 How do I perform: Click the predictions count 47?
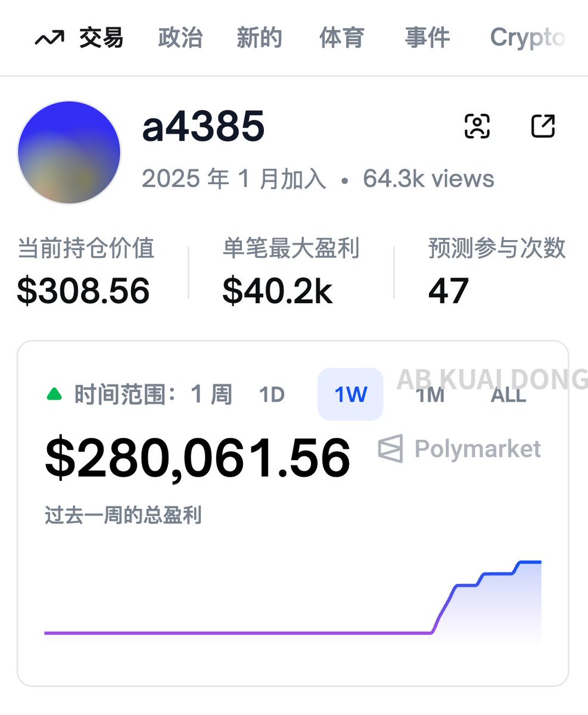point(449,291)
